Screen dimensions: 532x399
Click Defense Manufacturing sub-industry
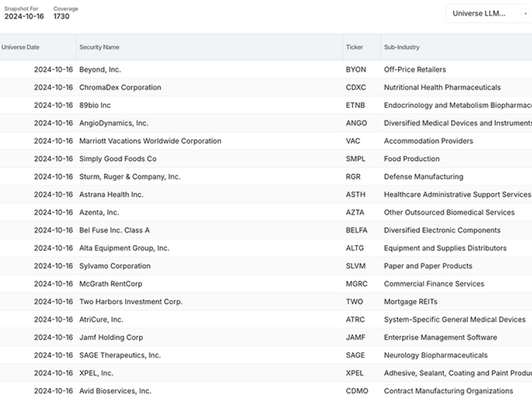pos(424,177)
